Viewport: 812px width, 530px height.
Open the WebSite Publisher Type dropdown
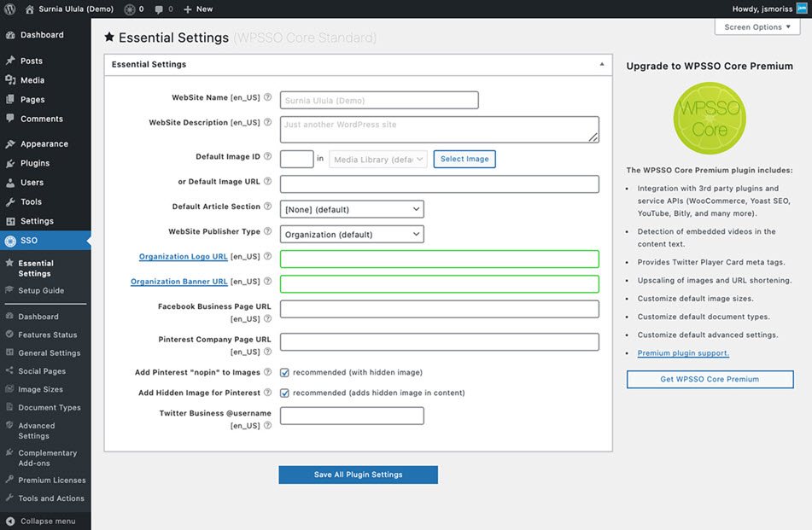click(x=352, y=234)
